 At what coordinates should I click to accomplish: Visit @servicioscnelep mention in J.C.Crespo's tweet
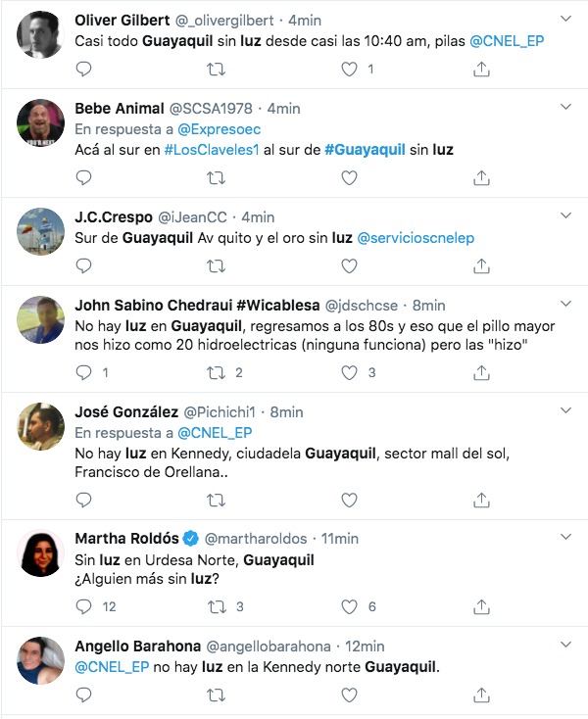coord(416,237)
